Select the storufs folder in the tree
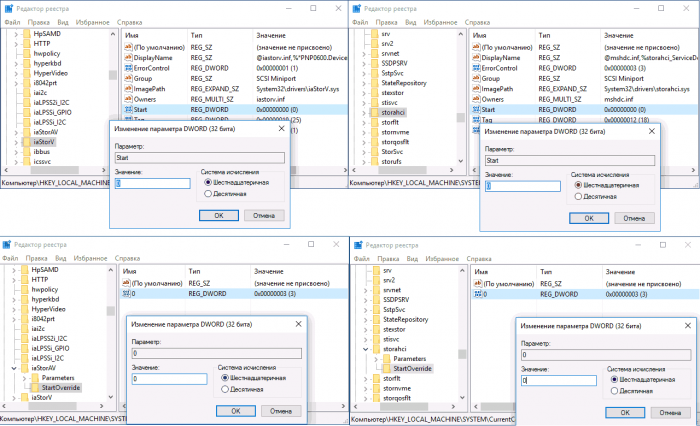 392,161
